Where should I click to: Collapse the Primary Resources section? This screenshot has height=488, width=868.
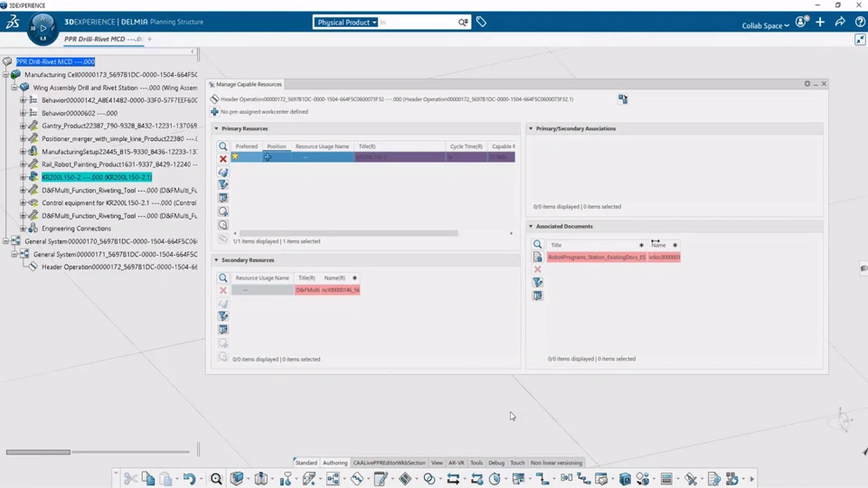[x=216, y=128]
